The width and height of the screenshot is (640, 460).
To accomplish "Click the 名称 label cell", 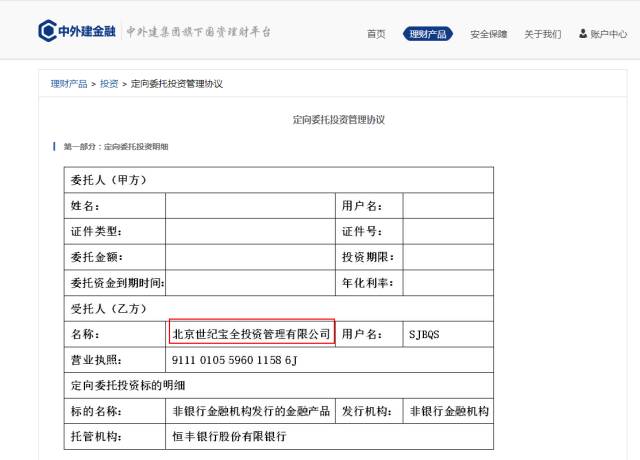I will point(115,334).
